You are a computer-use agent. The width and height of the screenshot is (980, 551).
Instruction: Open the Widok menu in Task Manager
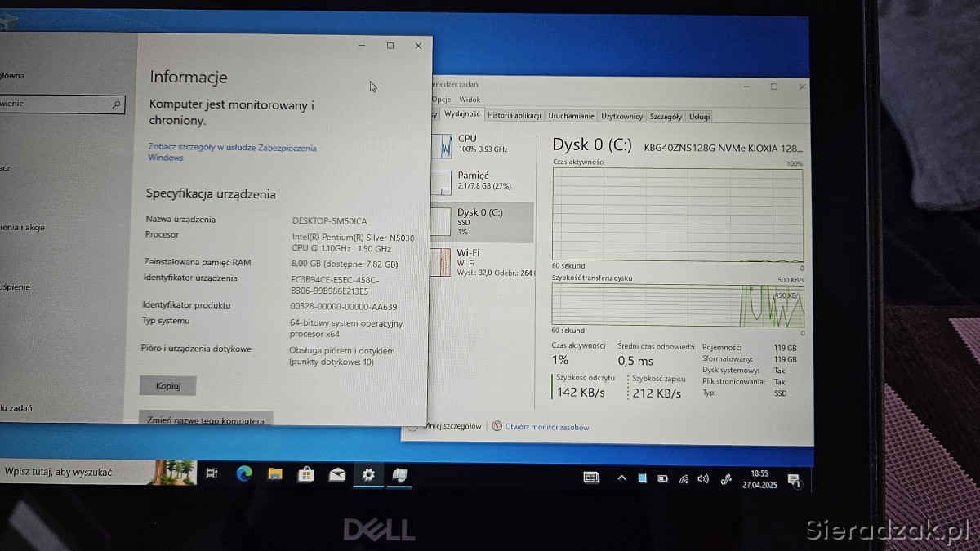coord(470,100)
